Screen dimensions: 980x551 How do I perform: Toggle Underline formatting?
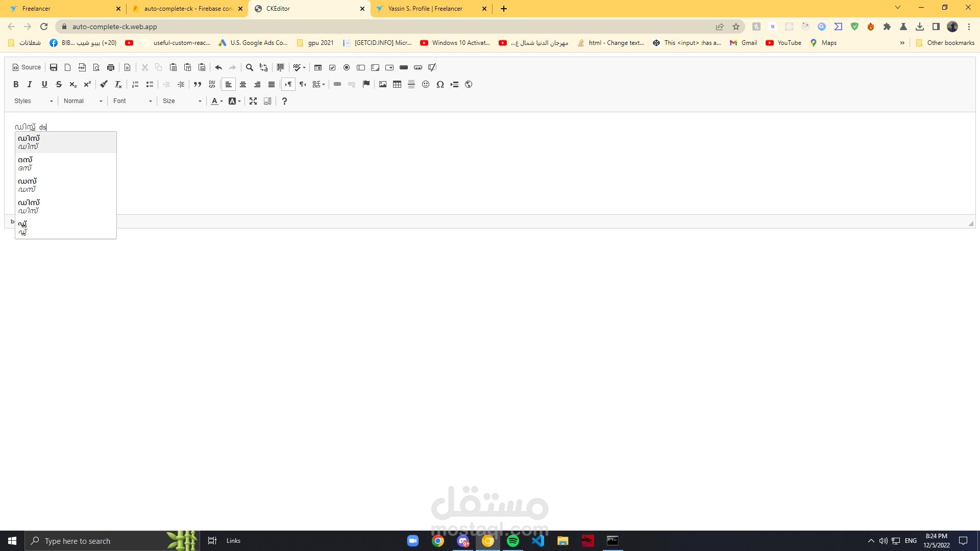pos(44,84)
